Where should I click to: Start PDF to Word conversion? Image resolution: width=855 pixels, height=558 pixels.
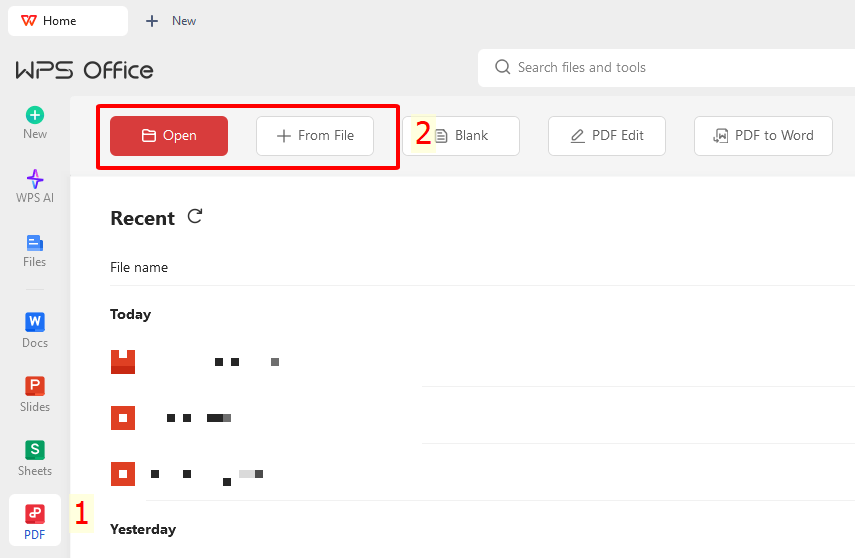763,136
